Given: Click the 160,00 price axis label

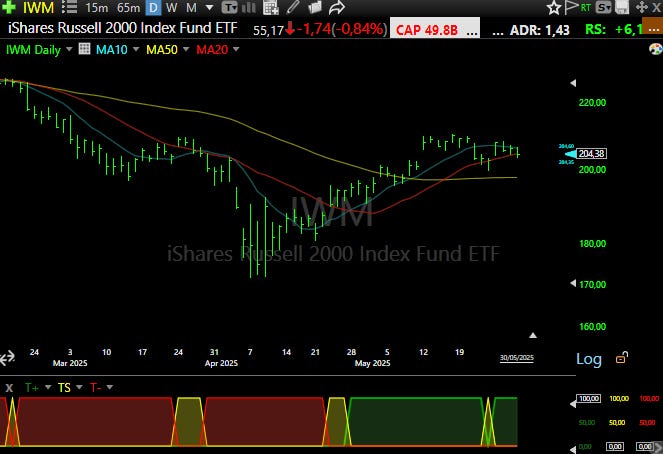Looking at the screenshot, I should pos(592,326).
